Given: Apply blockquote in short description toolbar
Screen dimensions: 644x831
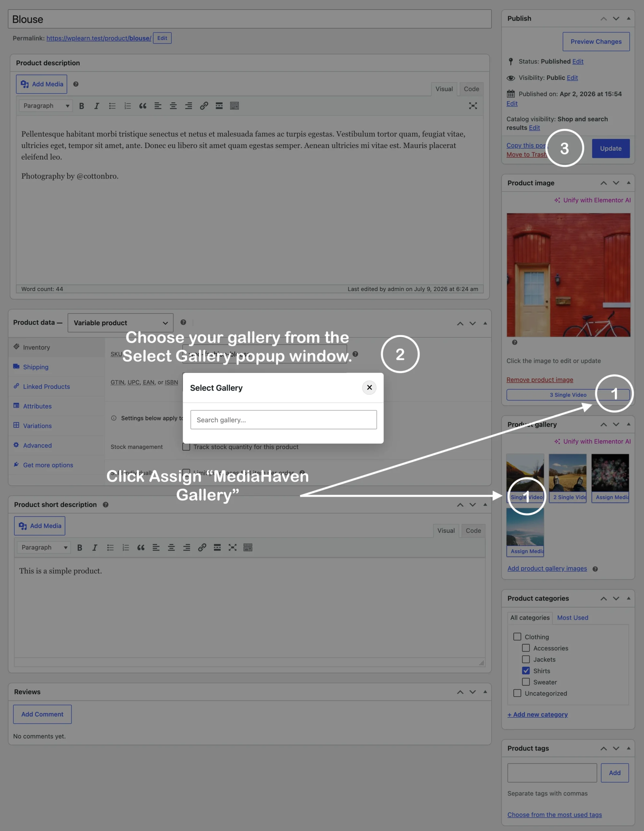Looking at the screenshot, I should pos(141,548).
